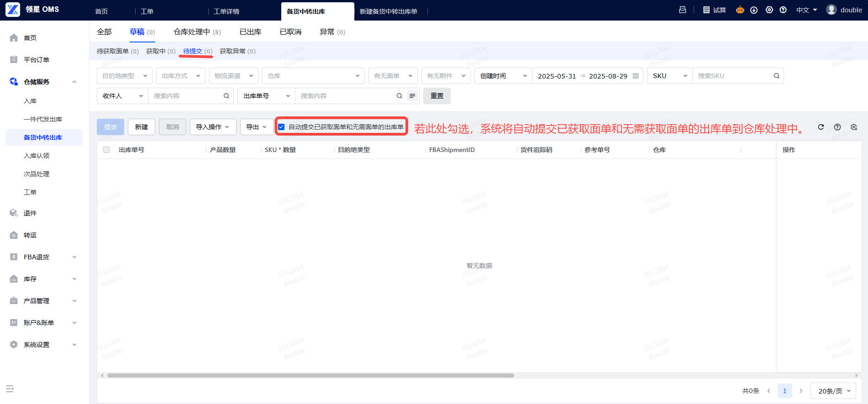Open 中文 language dropdown
This screenshot has height=404, width=868.
pos(806,10)
